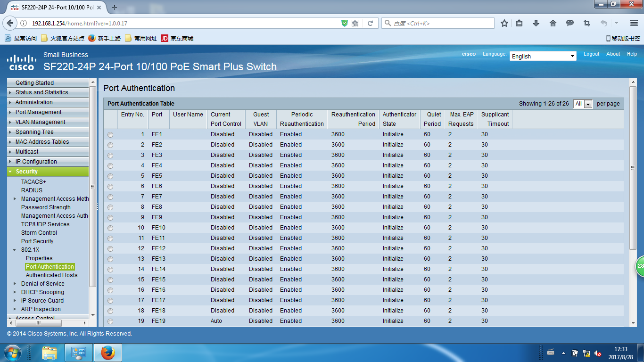This screenshot has width=644, height=362.
Task: Open Authenticated Hosts under 802.1X
Action: click(x=52, y=275)
